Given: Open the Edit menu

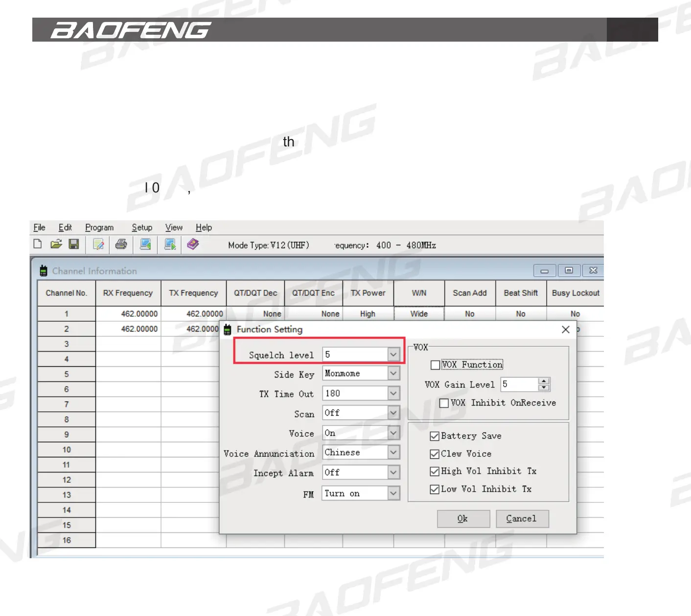Looking at the screenshot, I should pyautogui.click(x=65, y=227).
